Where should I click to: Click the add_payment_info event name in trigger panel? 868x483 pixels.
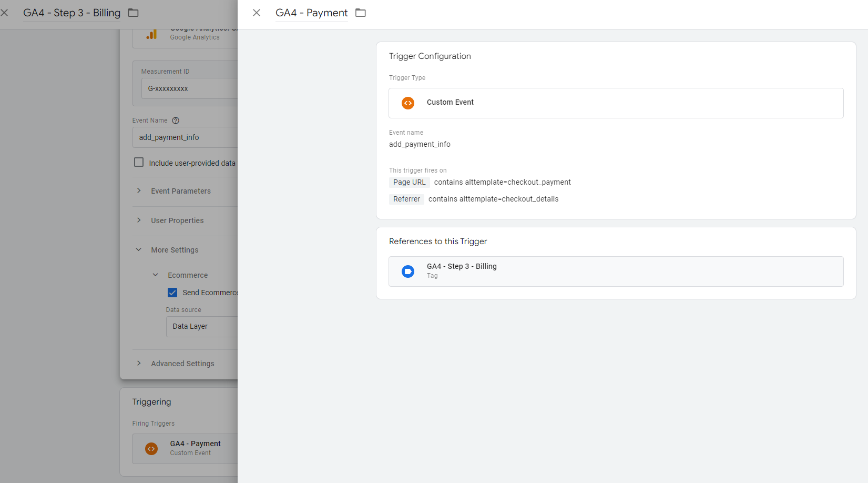click(420, 144)
